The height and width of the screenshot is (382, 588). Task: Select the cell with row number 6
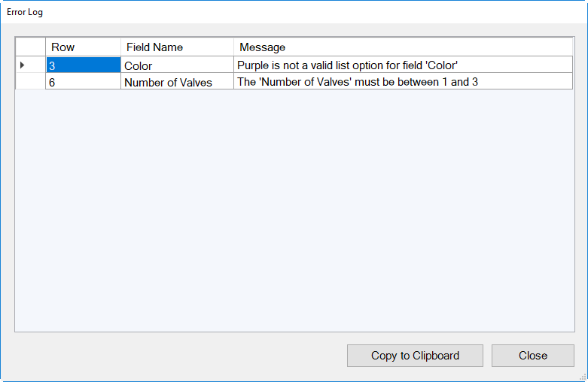click(83, 82)
